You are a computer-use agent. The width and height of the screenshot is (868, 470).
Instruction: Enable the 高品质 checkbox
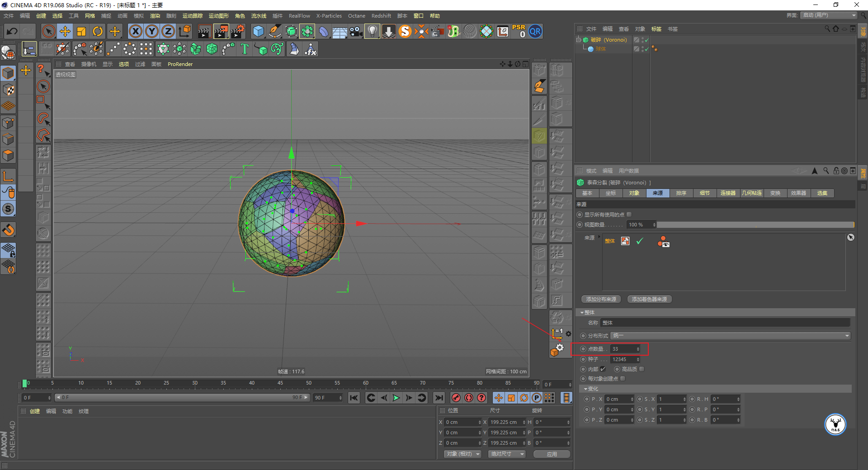click(642, 369)
